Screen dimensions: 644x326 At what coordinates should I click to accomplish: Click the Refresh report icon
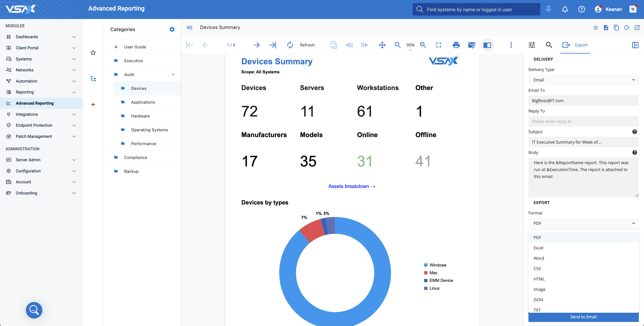click(290, 45)
